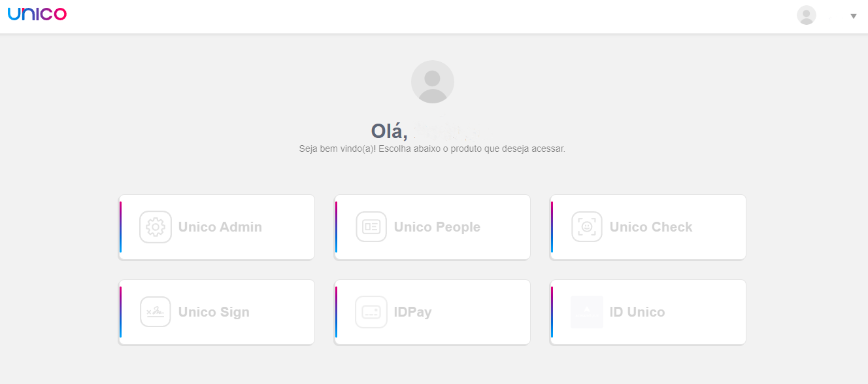
Task: Expand the account dropdown arrow
Action: 854,16
